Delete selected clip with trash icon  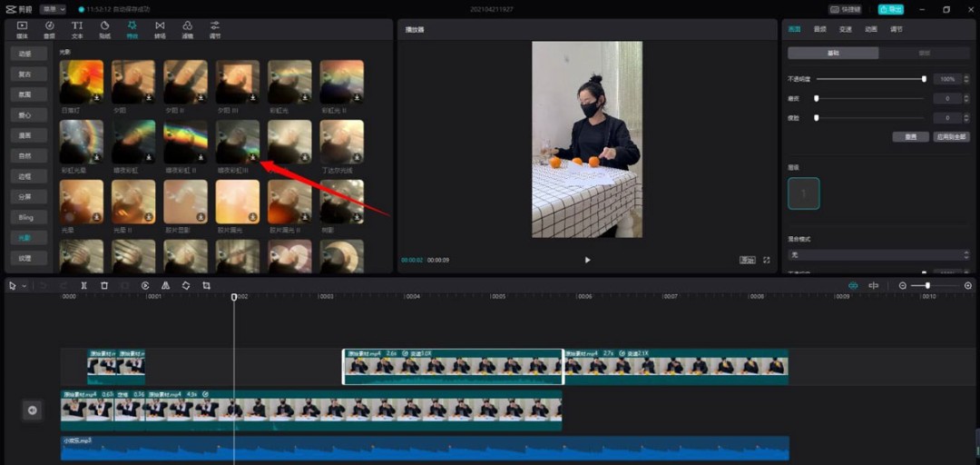click(104, 285)
